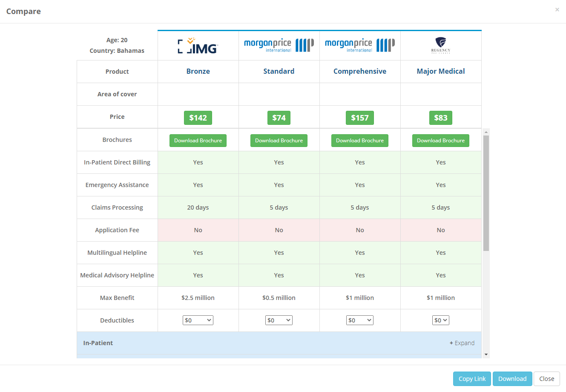Image resolution: width=566 pixels, height=392 pixels.
Task: Click the '$0.5 million' max benefit cell
Action: [279, 298]
